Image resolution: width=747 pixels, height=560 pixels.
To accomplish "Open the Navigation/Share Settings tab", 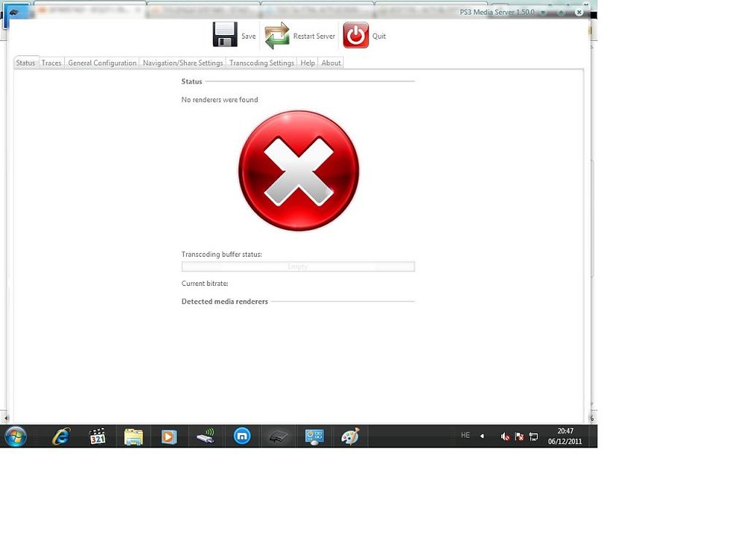I will (183, 63).
